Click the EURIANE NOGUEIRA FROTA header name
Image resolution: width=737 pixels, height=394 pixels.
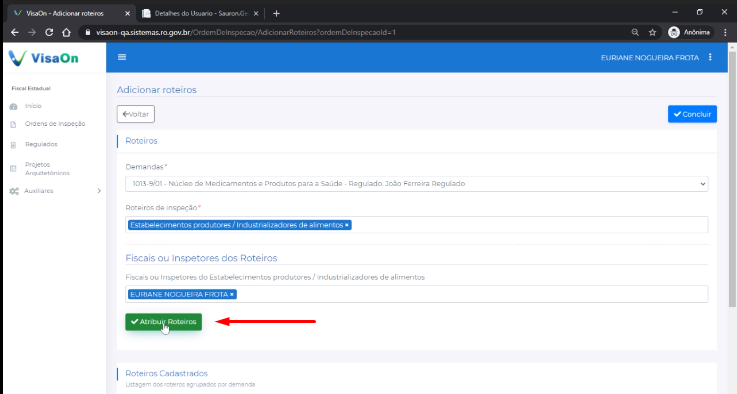tap(650, 58)
